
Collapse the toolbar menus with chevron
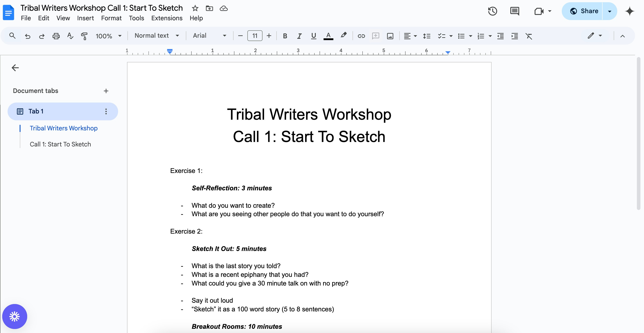[623, 36]
